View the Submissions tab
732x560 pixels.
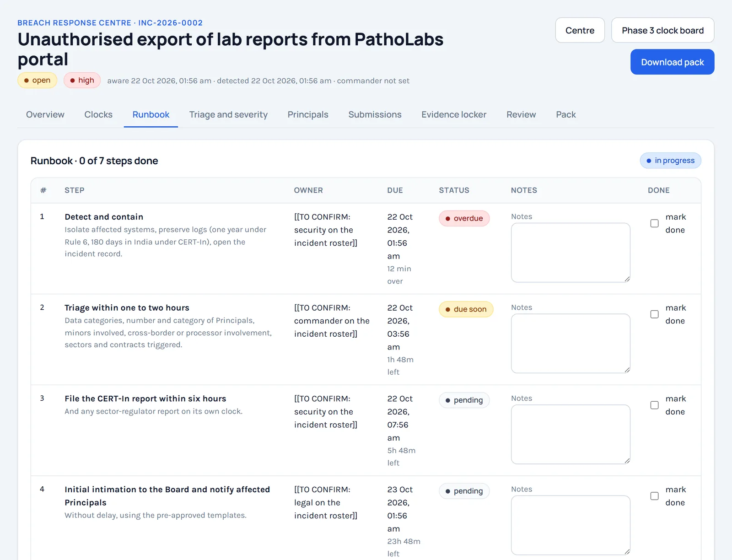[x=375, y=114]
